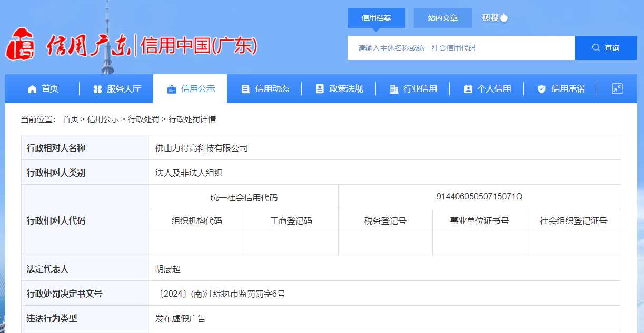Click the 税务登记号 header cell

[x=385, y=221]
